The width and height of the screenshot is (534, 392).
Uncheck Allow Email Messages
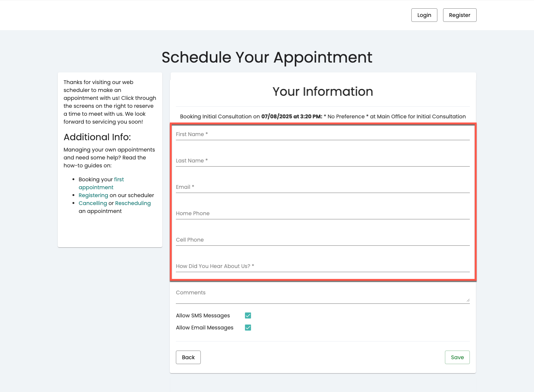pos(248,328)
